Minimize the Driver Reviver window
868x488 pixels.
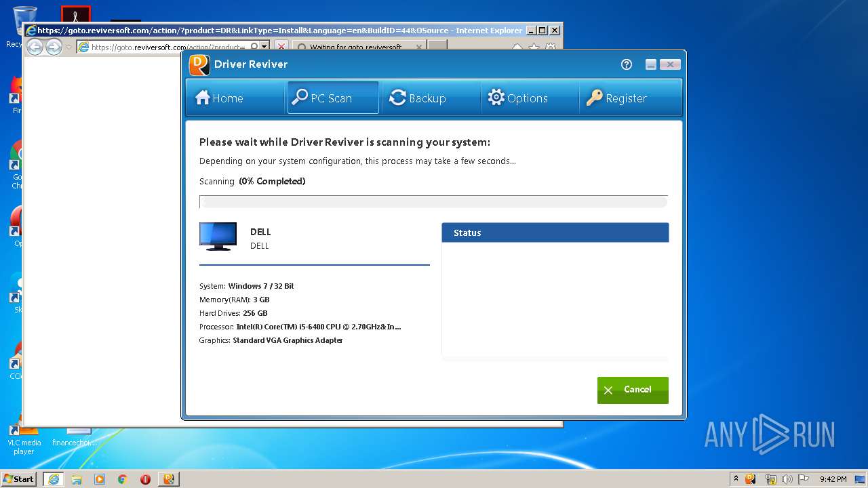(651, 64)
